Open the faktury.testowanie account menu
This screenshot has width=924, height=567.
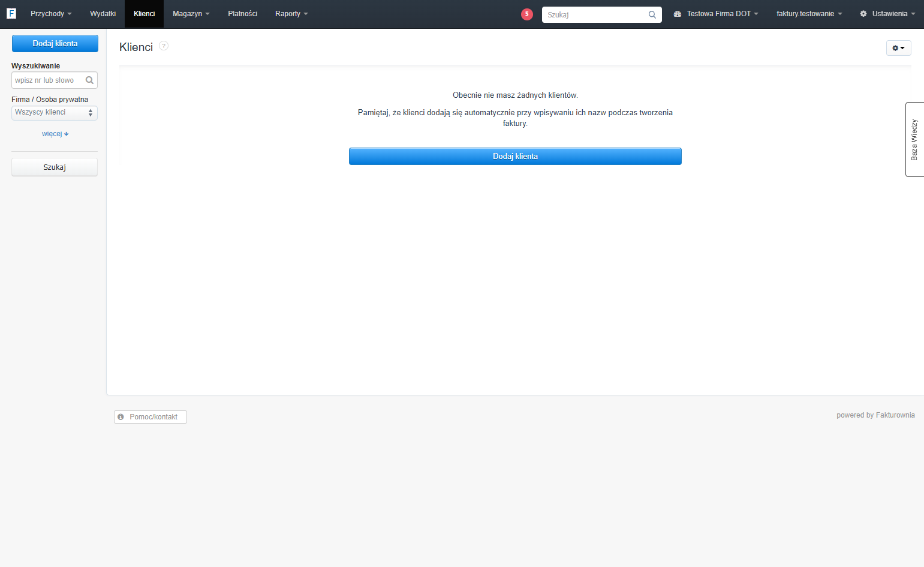[x=809, y=14]
